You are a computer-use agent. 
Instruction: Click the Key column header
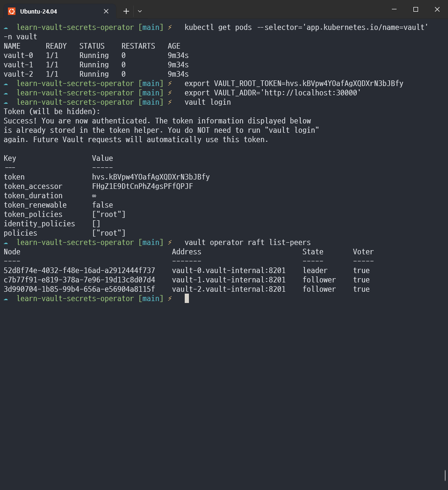tap(10, 158)
